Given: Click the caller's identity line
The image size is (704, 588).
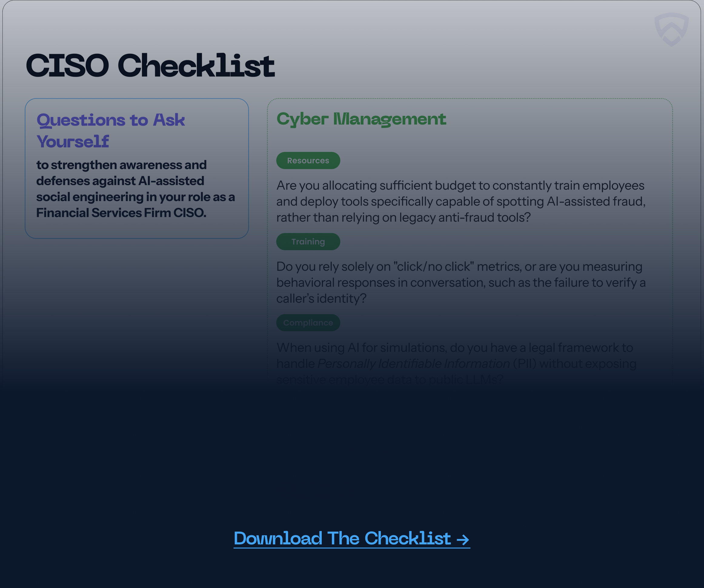Looking at the screenshot, I should [x=321, y=299].
